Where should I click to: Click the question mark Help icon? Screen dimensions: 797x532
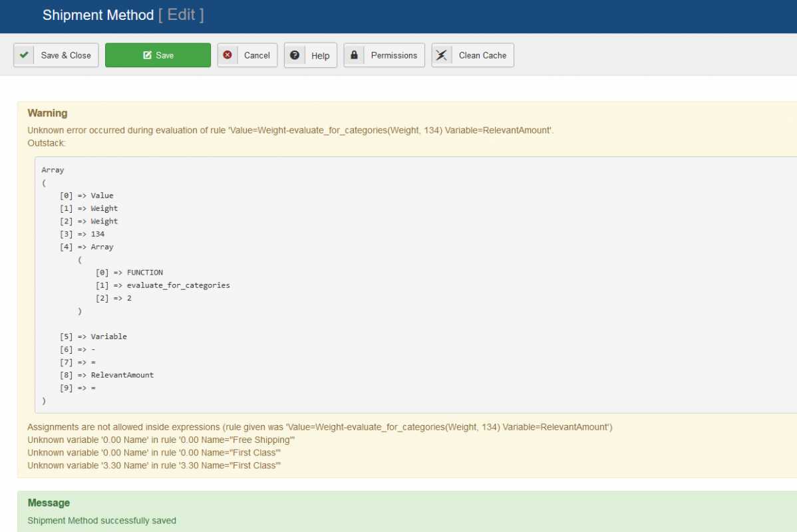(295, 55)
